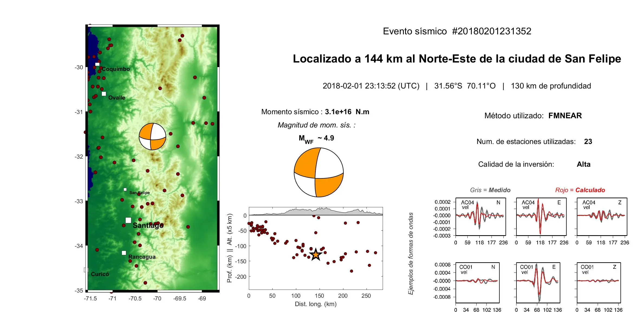
Task: Click the white square marker for Santiago
Action: pos(128,220)
